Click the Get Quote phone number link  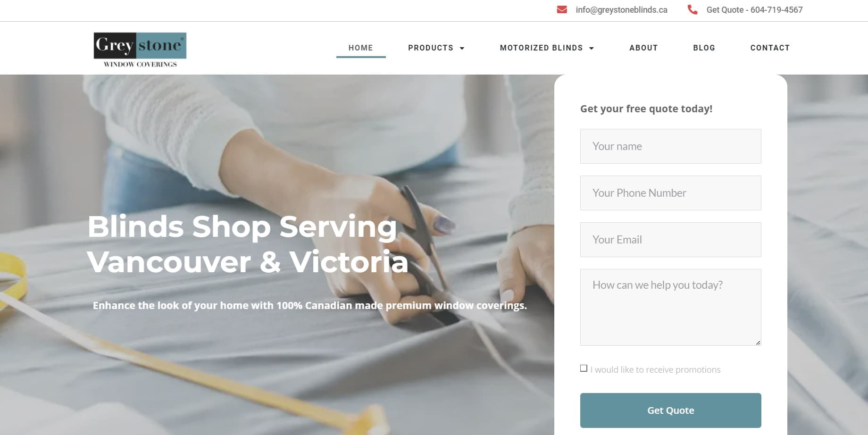click(754, 10)
